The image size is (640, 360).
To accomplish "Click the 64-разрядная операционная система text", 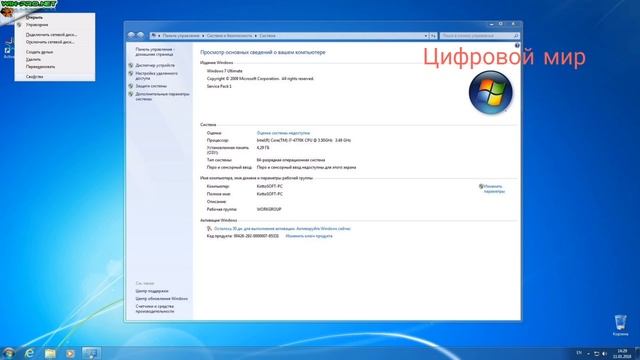I will tap(291, 160).
